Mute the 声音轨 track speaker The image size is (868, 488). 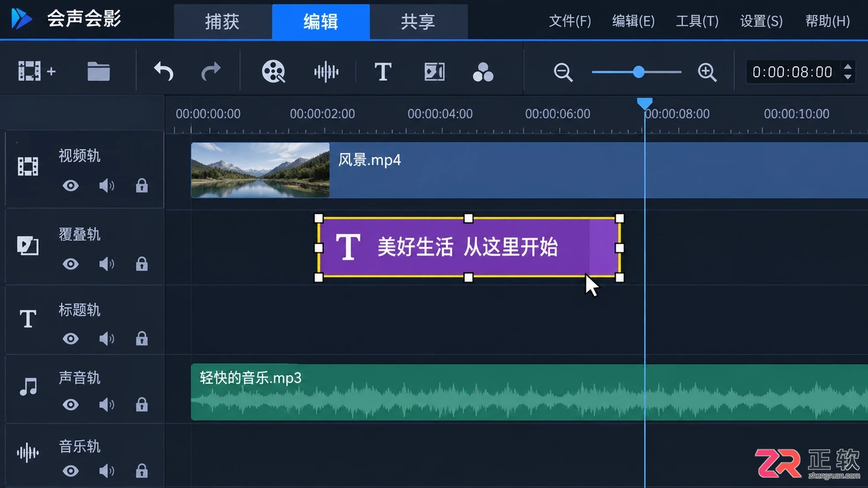pyautogui.click(x=107, y=404)
